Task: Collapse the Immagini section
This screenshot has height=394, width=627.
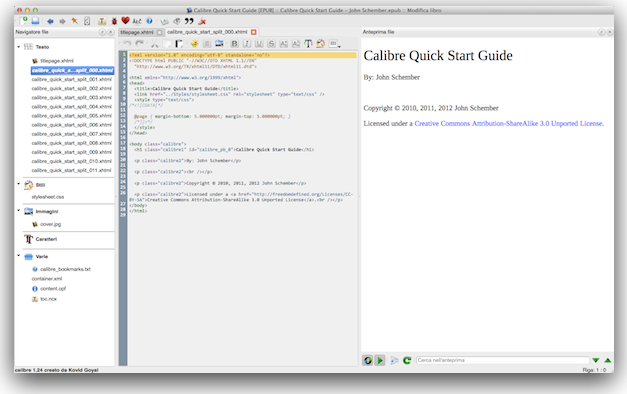Action: click(18, 210)
